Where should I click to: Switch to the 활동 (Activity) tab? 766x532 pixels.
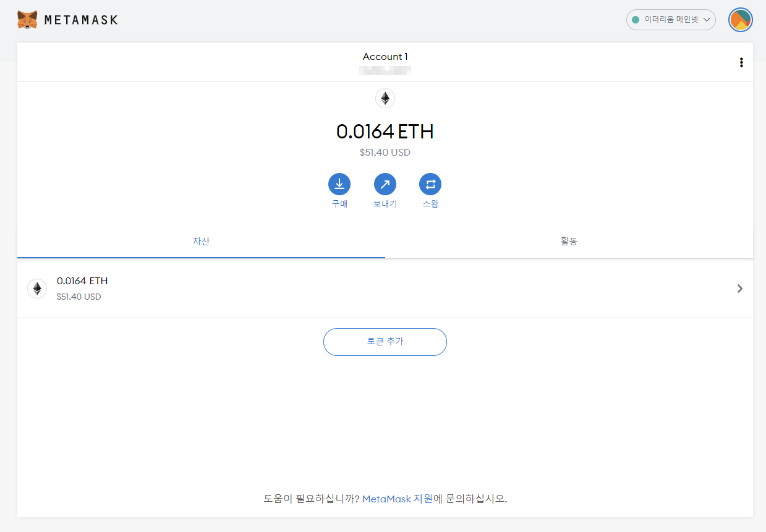[568, 242]
